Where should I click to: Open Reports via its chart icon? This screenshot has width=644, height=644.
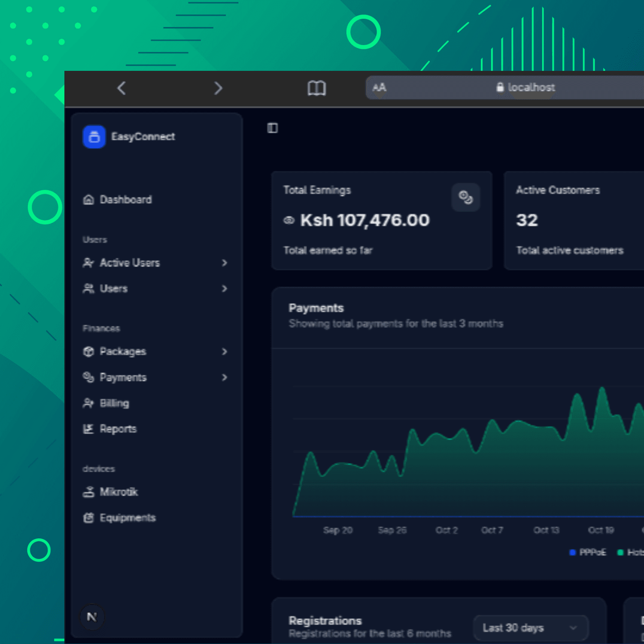point(88,428)
